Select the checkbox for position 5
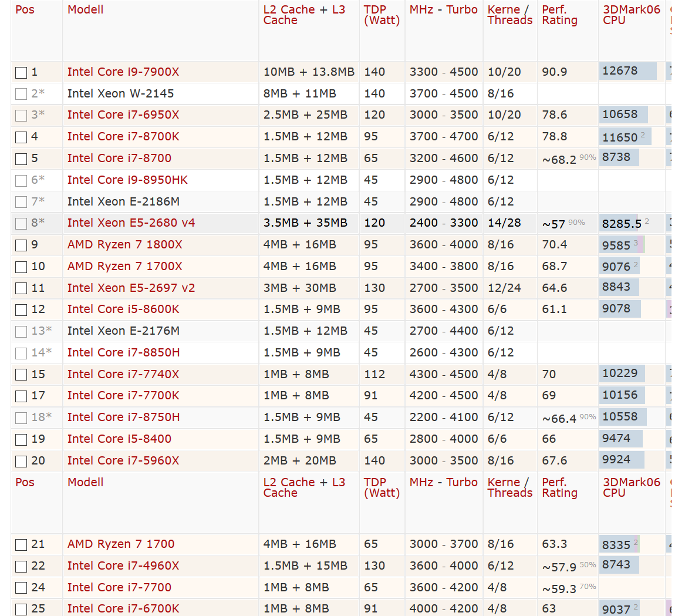The image size is (685, 616). [x=21, y=159]
